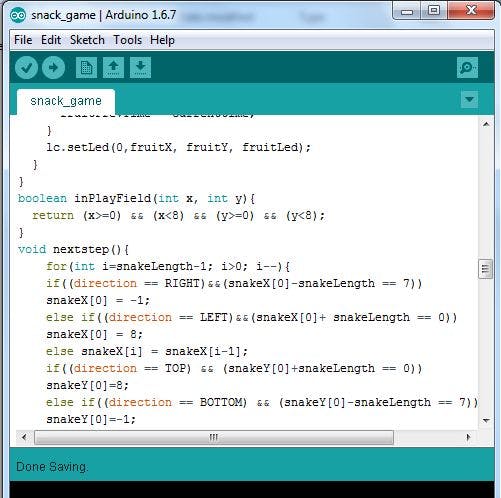501x498 pixels.
Task: Click the vertical scrollbar up arrow
Action: [486, 124]
